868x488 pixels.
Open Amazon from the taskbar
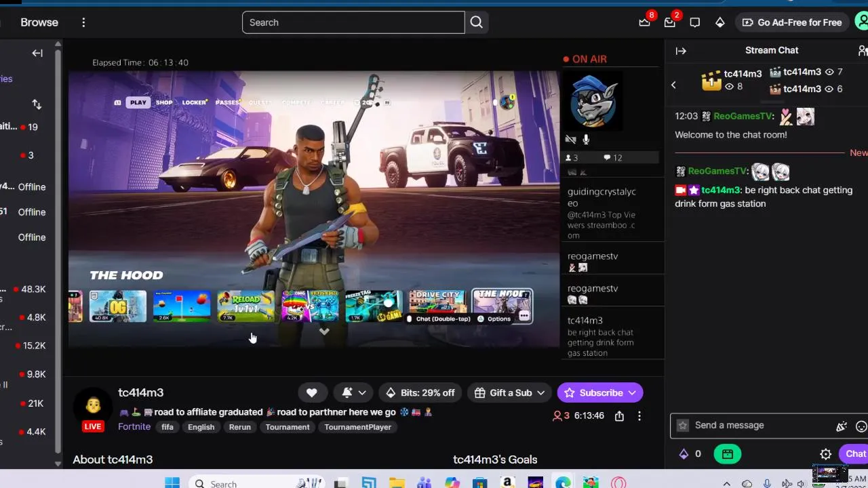507,483
